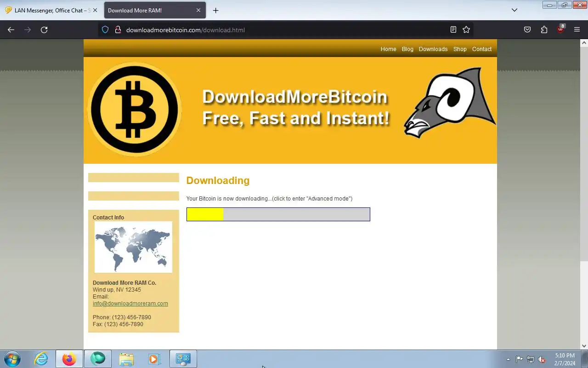Open the Downloads navigation link
This screenshot has width=588, height=368.
[x=433, y=49]
